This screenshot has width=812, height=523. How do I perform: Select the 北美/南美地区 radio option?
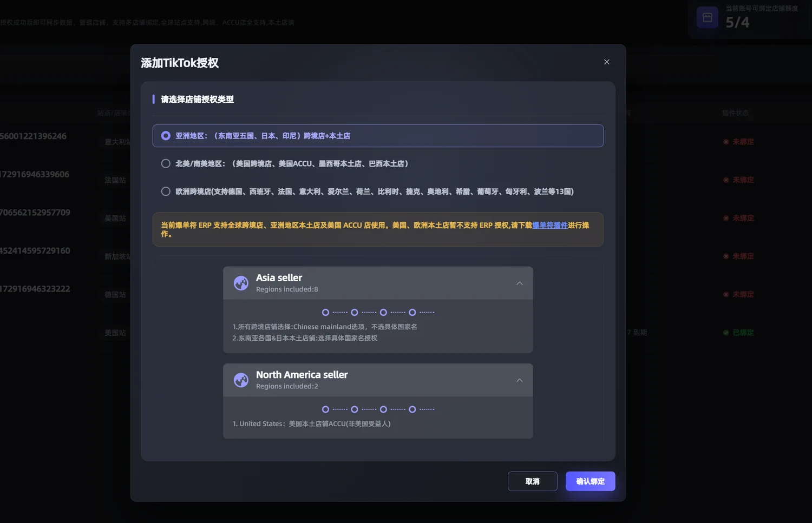[x=166, y=163]
